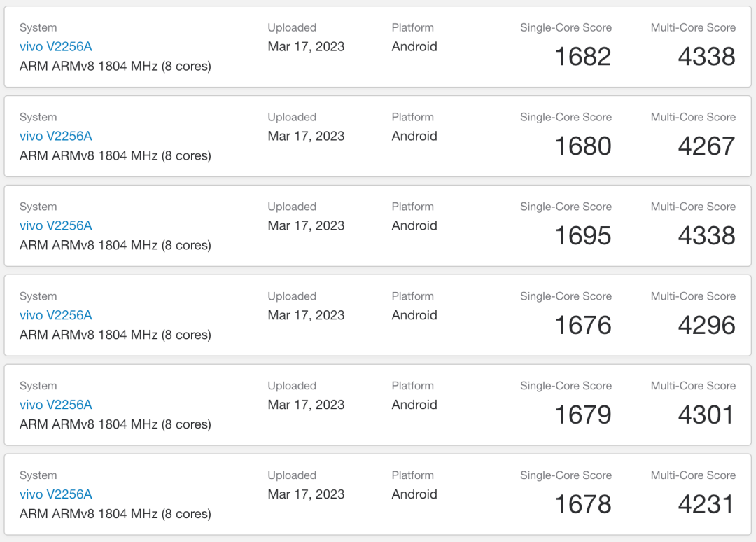Click the upload date in the 4231 row
The width and height of the screenshot is (756, 542).
[306, 494]
